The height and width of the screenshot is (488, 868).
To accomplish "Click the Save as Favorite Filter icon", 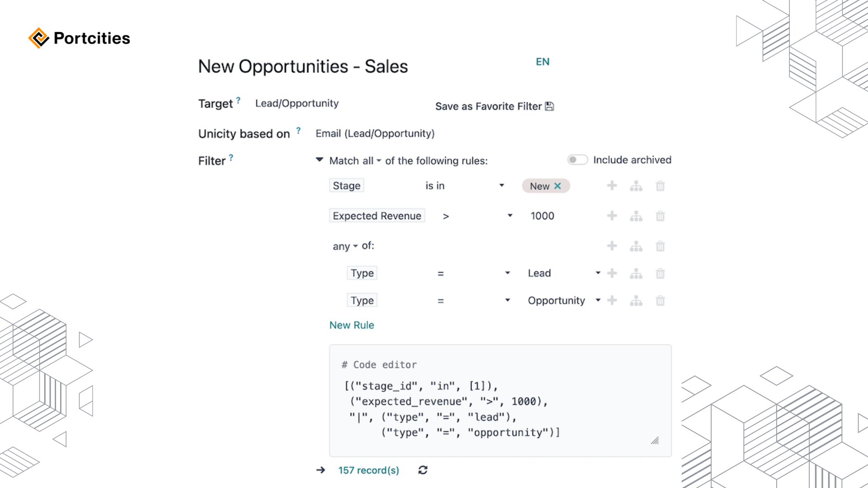I will coord(549,106).
